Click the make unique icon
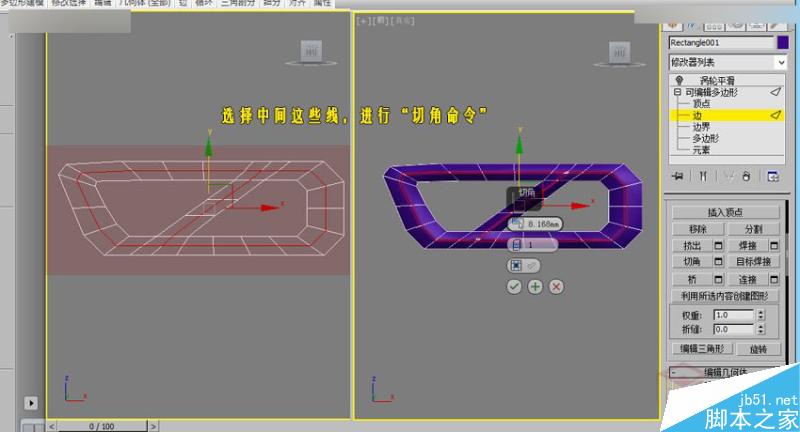Image resolution: width=800 pixels, height=432 pixels. [x=729, y=176]
